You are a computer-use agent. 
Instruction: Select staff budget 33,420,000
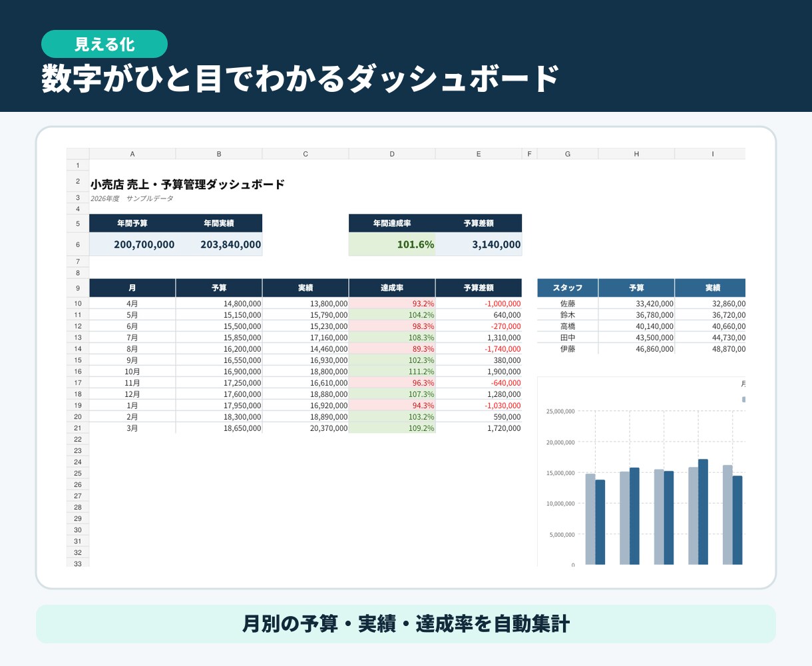pyautogui.click(x=636, y=304)
